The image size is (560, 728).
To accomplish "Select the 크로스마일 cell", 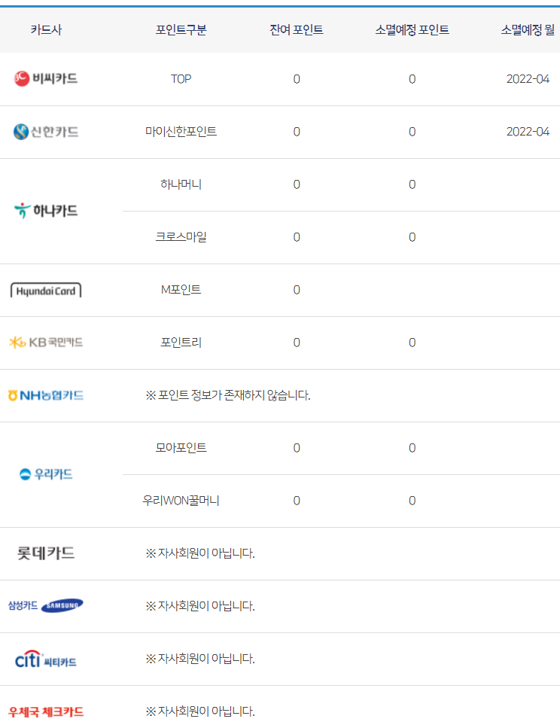I will click(x=181, y=237).
